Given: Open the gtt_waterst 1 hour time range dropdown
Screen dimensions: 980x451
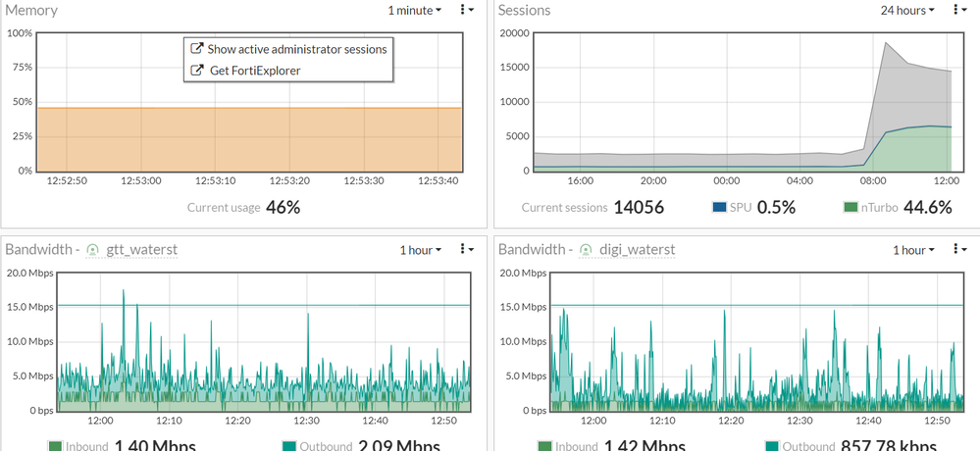Looking at the screenshot, I should pos(421,250).
